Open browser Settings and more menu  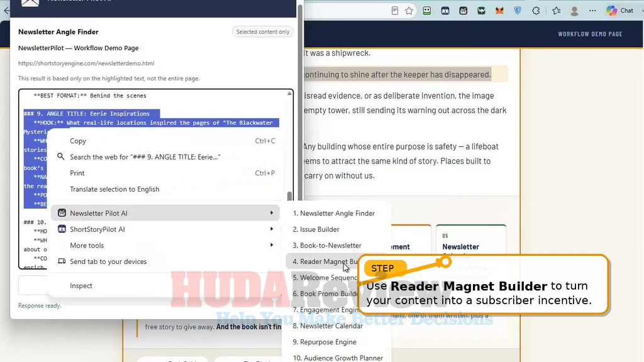592,11
